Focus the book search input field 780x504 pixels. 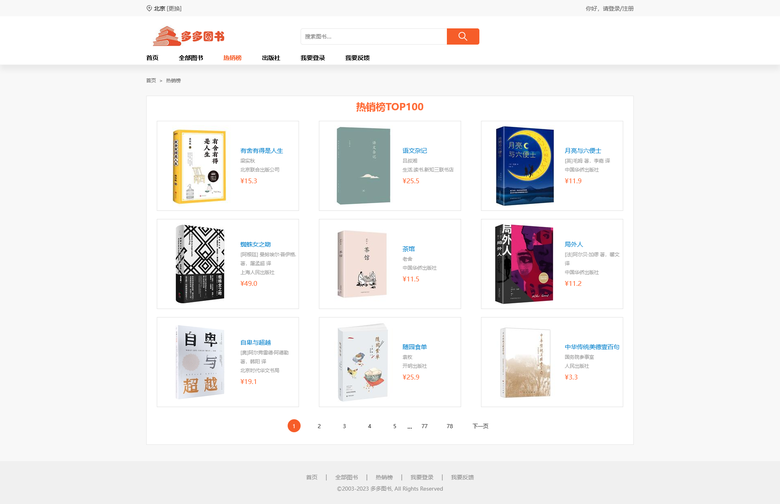(374, 36)
